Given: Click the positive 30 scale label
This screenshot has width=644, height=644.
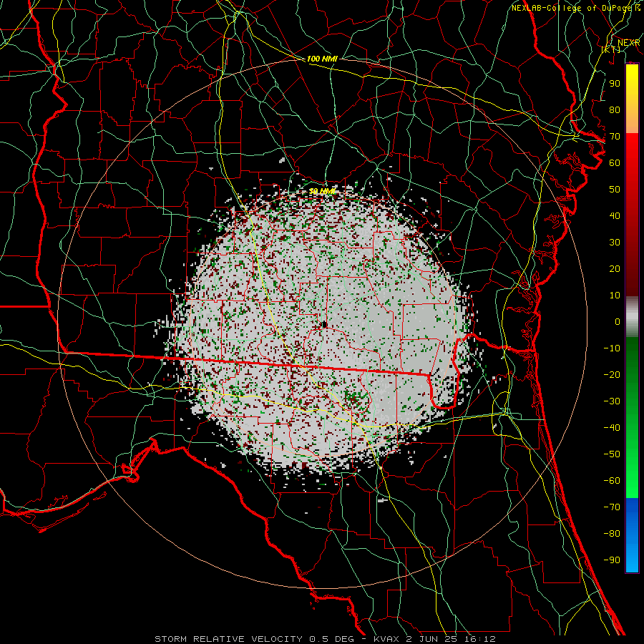Looking at the screenshot, I should point(615,243).
